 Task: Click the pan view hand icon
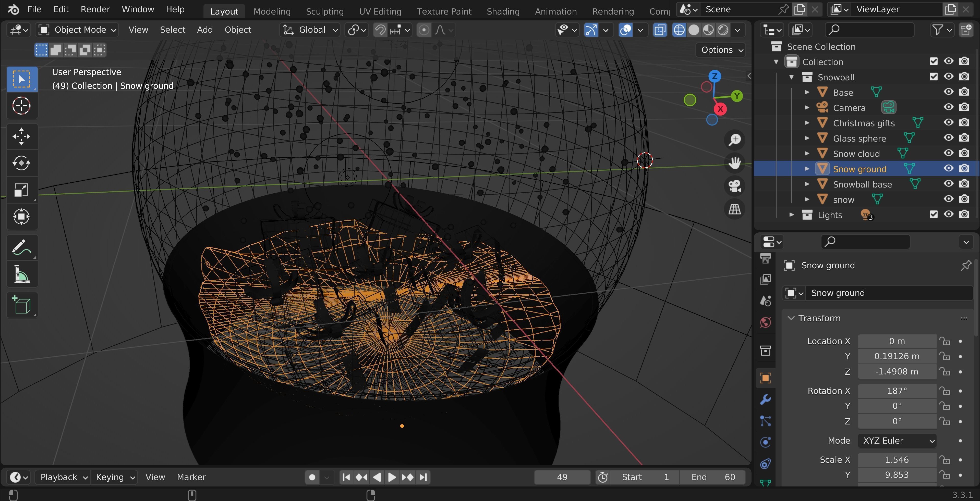point(735,163)
